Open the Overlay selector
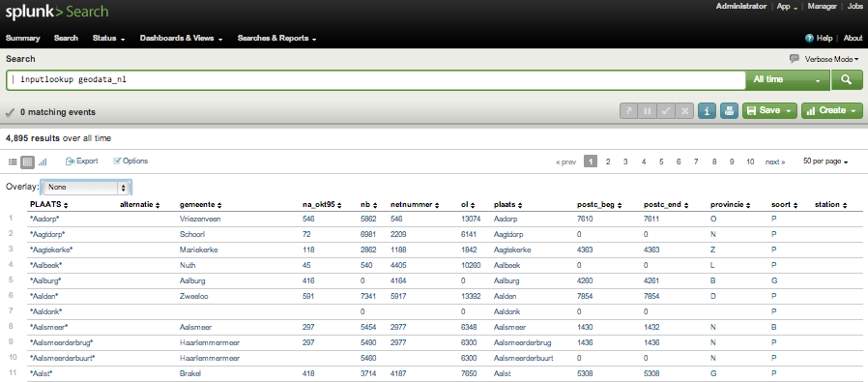This screenshot has width=868, height=382. point(86,187)
